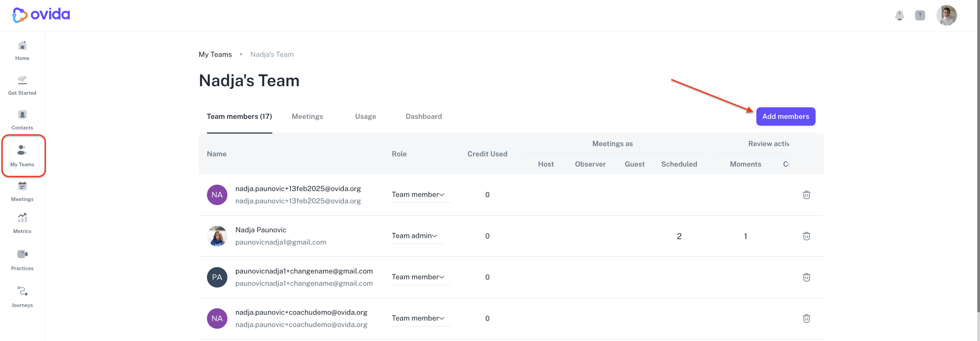The height and width of the screenshot is (341, 980).
Task: Click Scheduled value 2 for Nadja Paunovic
Action: click(x=679, y=236)
